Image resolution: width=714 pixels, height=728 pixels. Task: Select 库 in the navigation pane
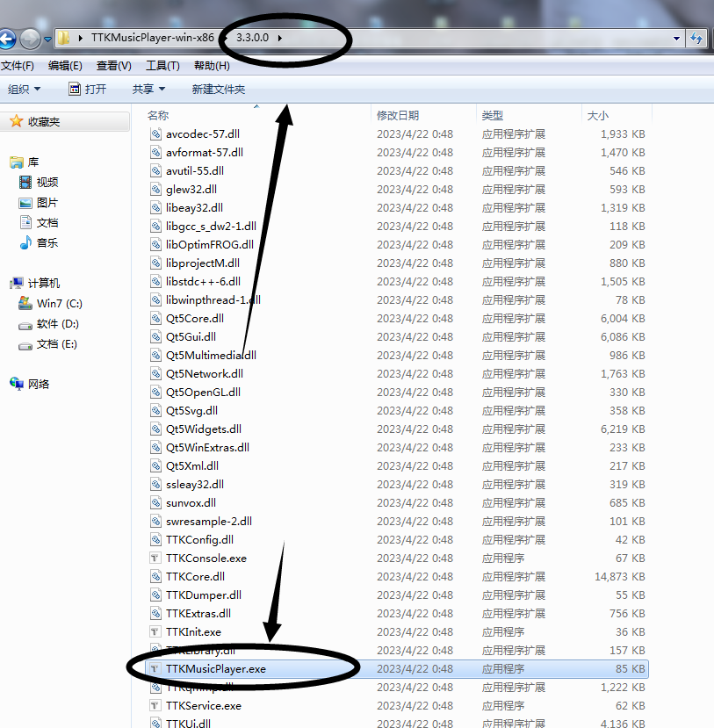(x=33, y=162)
